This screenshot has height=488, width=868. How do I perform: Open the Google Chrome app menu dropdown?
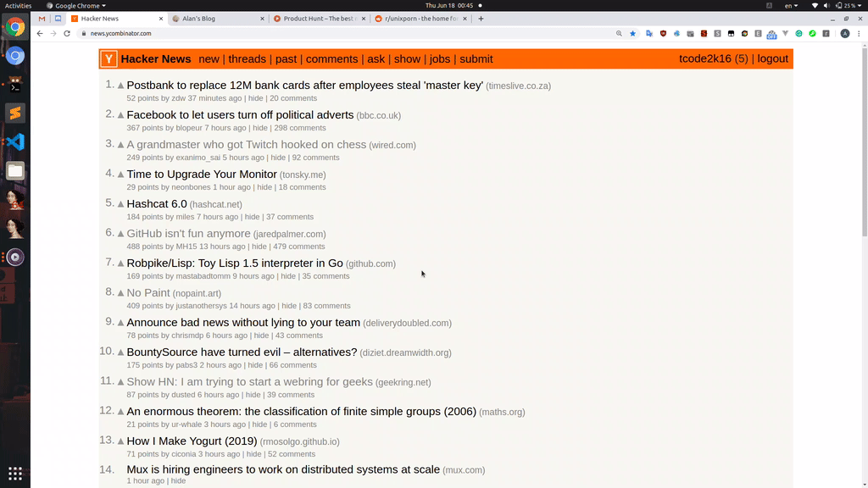click(76, 6)
